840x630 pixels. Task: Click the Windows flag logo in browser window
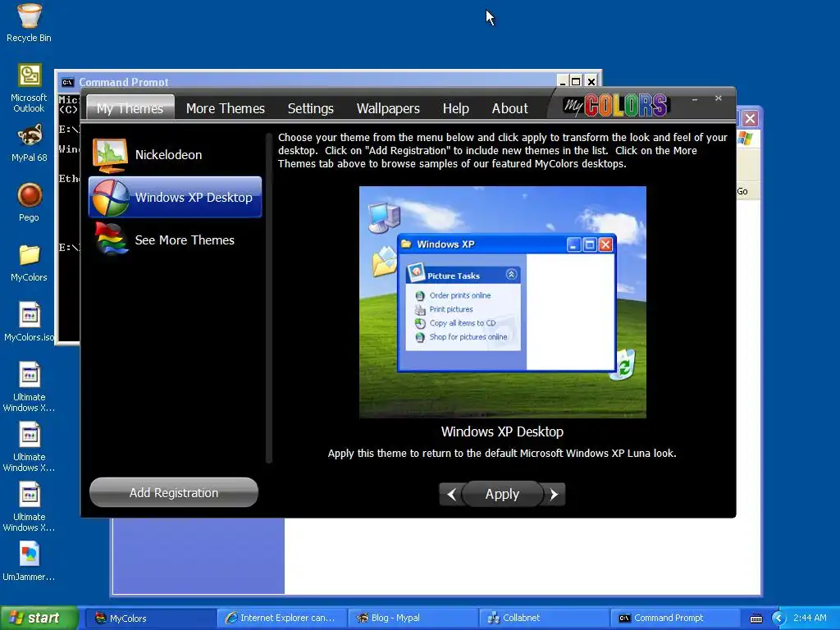[x=745, y=138]
